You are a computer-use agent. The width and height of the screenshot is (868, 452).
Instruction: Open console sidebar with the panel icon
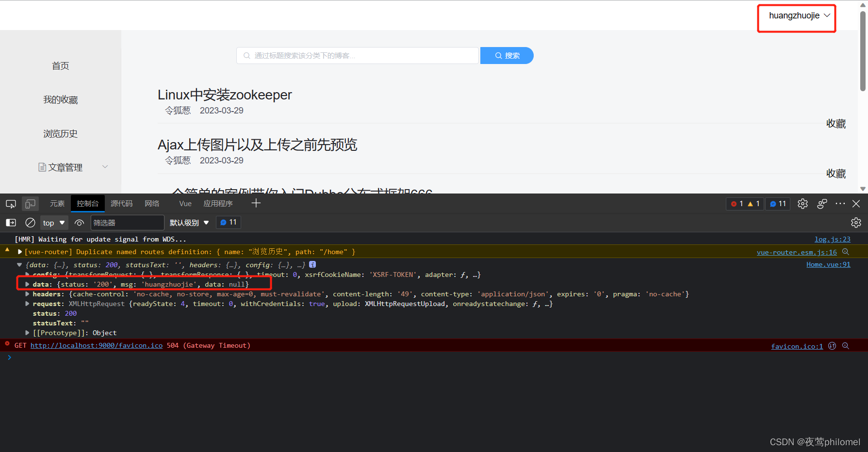coord(10,222)
